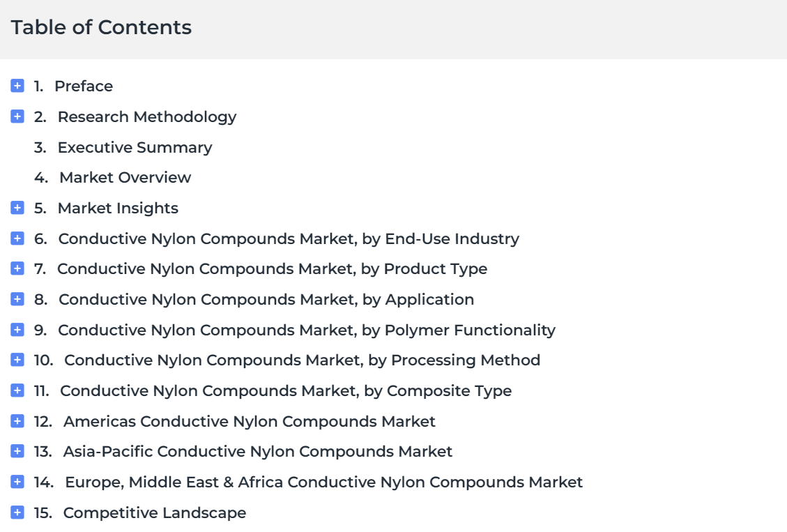Expand Europe, Middle East & Africa icon

[x=17, y=482]
